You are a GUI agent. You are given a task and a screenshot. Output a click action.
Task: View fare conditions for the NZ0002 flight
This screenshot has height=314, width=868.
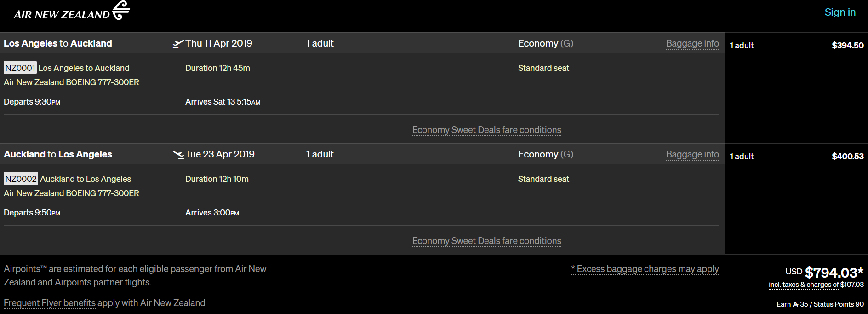tap(486, 241)
